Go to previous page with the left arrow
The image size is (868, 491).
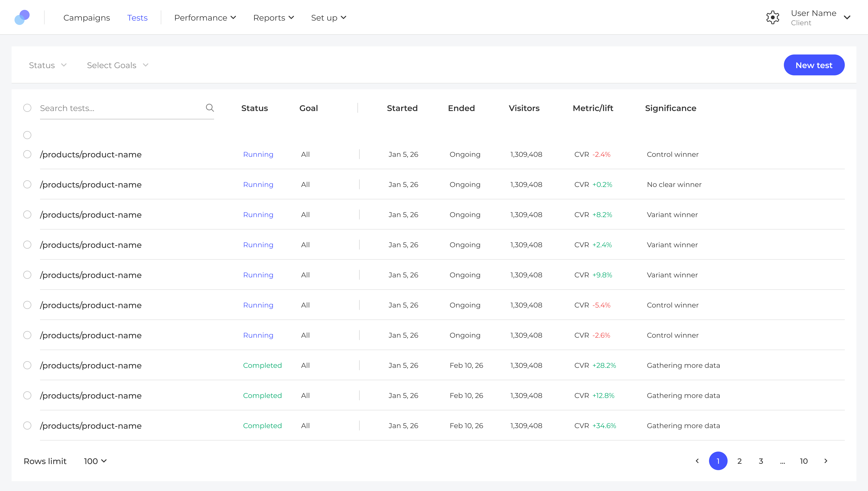(x=697, y=461)
